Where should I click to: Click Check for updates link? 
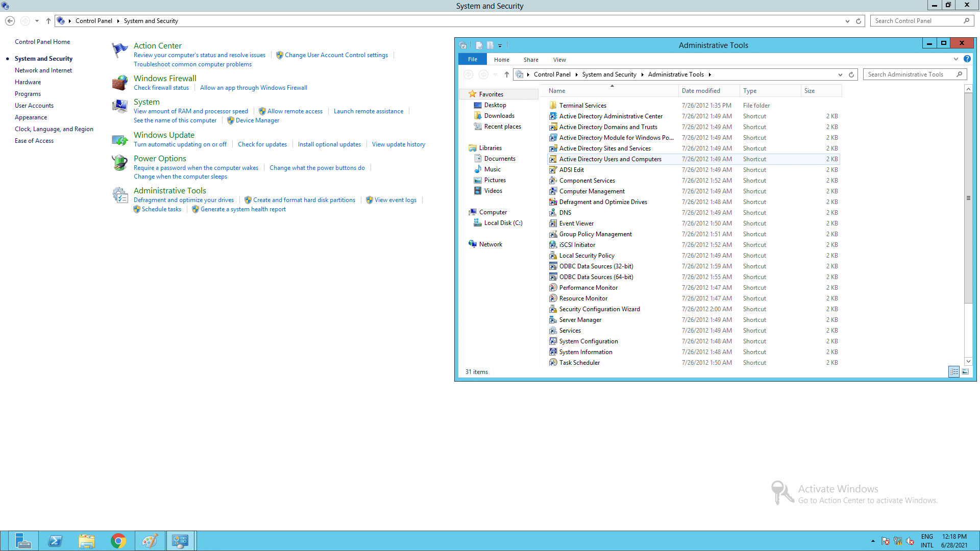[262, 144]
